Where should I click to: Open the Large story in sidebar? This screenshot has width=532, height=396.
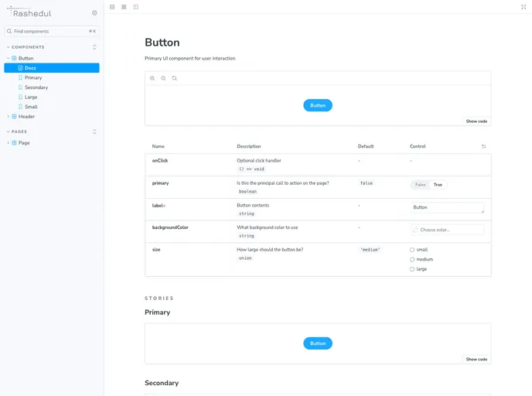(31, 97)
